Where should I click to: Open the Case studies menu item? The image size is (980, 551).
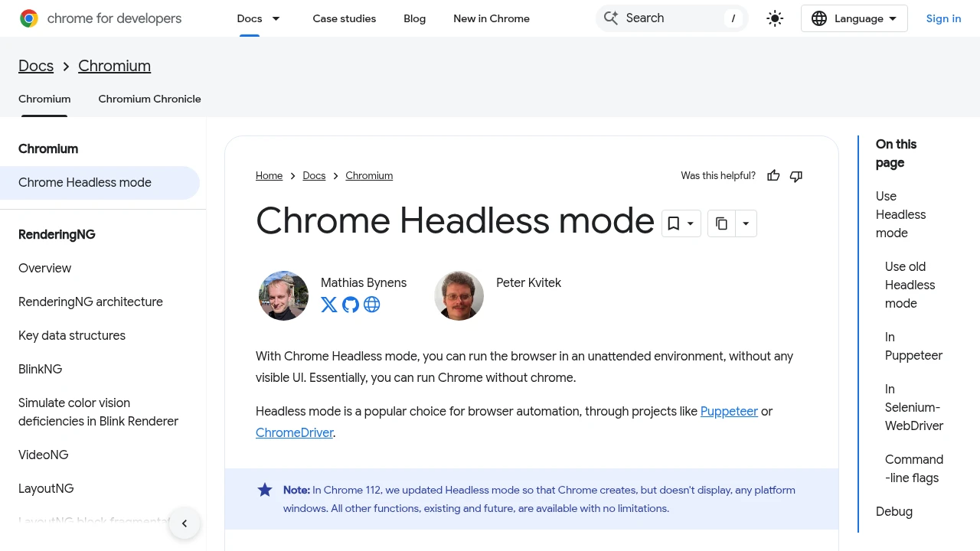pos(345,18)
